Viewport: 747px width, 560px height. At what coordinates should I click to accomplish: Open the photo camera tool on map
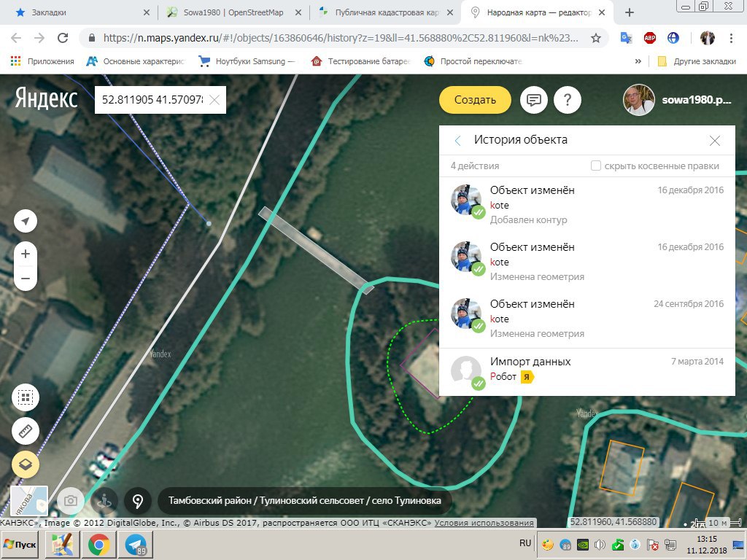[71, 501]
